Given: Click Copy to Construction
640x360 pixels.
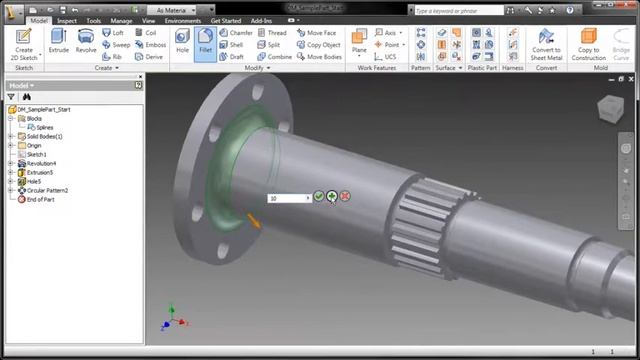Looking at the screenshot, I should [x=588, y=44].
